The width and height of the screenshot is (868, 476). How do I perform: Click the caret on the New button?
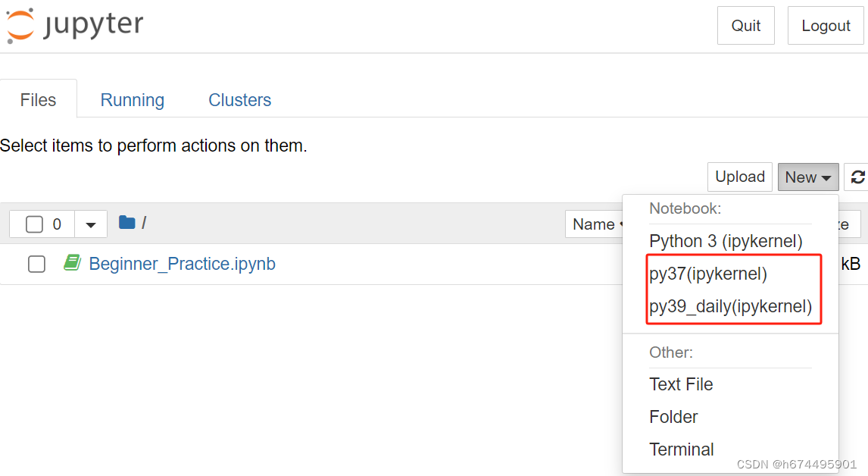[x=826, y=177]
